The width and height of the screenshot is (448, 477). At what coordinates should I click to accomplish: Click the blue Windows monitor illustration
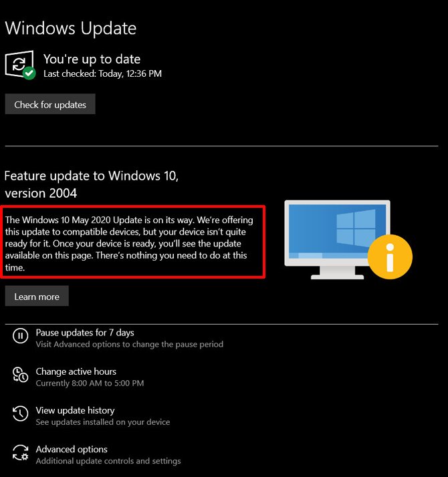[x=337, y=239]
